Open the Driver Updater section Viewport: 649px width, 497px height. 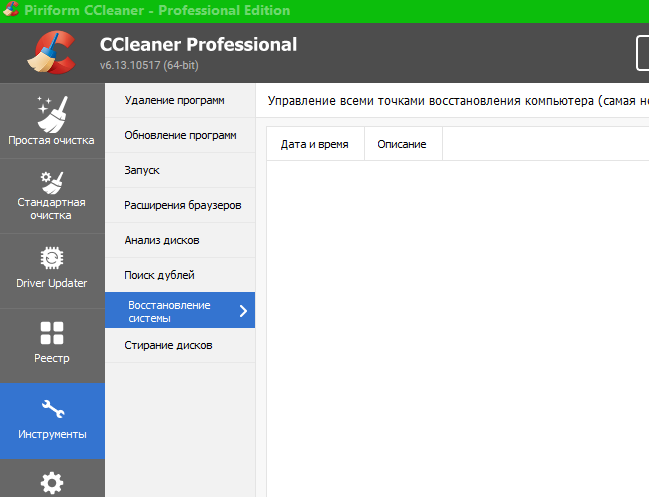[x=52, y=271]
